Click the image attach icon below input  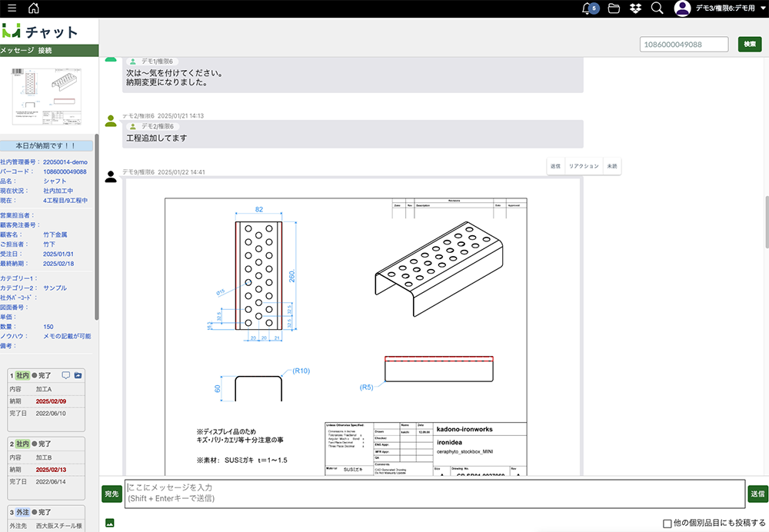pyautogui.click(x=110, y=524)
